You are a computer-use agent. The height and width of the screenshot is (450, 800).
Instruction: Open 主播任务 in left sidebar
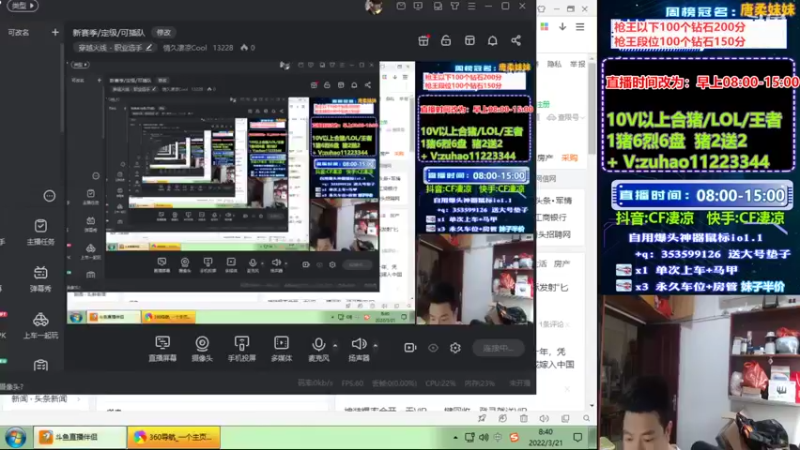tap(40, 232)
